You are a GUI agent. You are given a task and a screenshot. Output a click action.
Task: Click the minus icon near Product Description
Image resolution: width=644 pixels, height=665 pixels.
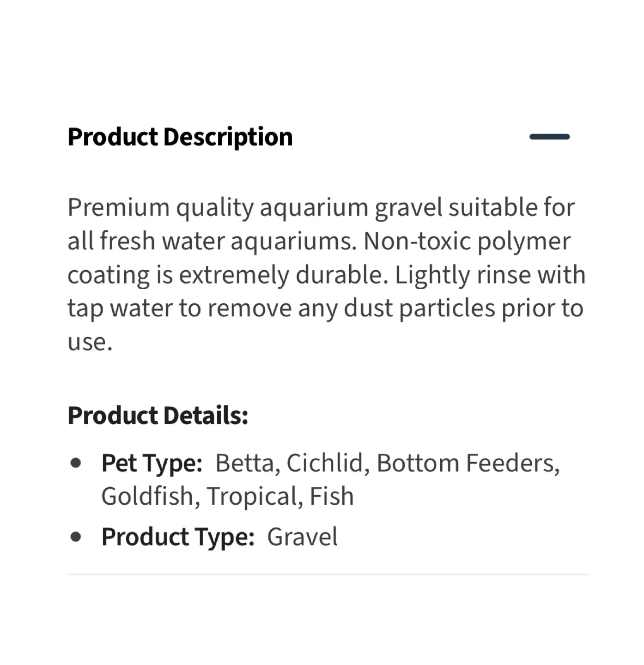click(x=550, y=136)
